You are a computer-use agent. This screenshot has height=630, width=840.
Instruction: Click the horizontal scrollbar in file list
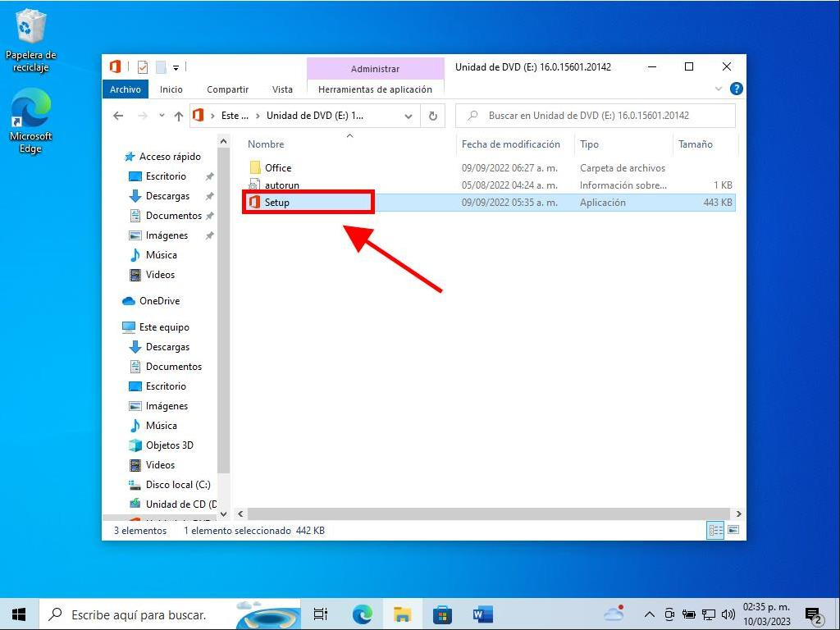pyautogui.click(x=484, y=514)
